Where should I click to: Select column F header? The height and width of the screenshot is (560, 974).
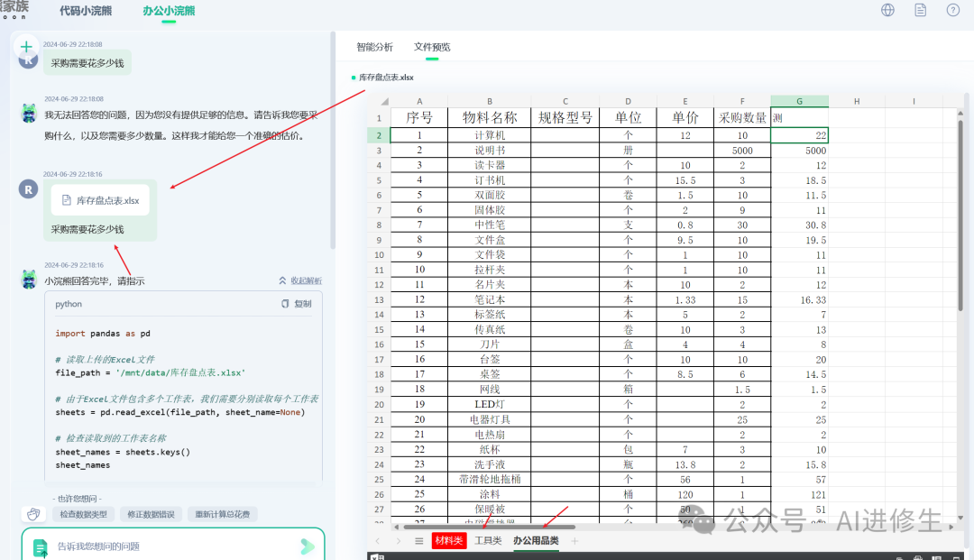pyautogui.click(x=742, y=101)
